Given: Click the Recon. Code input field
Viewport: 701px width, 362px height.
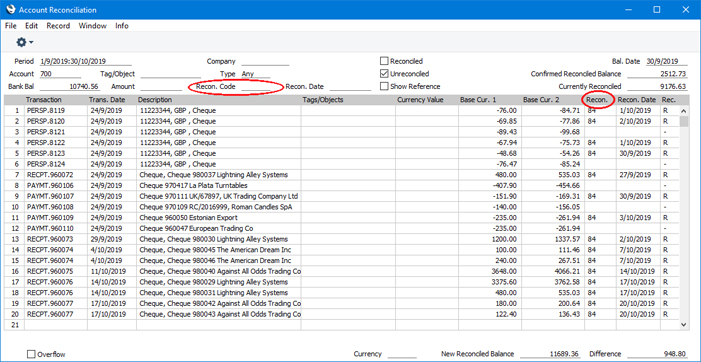Looking at the screenshot, I should click(x=261, y=87).
